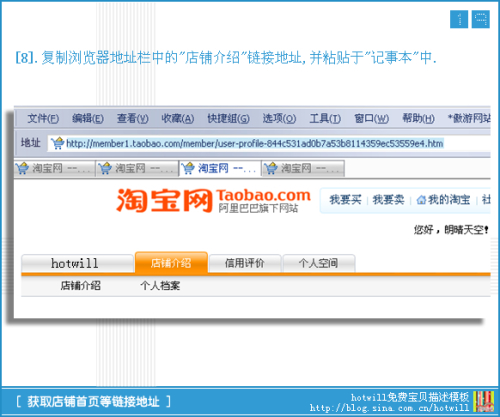Select the orange 店铺介绍 tab
The width and height of the screenshot is (500, 417).
coord(171,263)
